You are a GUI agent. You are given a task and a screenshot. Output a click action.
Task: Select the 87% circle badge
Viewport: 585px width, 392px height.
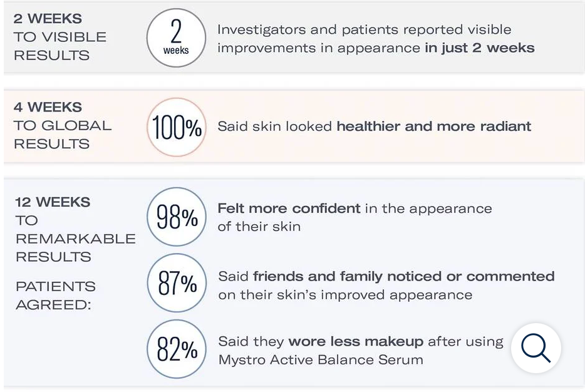176,283
